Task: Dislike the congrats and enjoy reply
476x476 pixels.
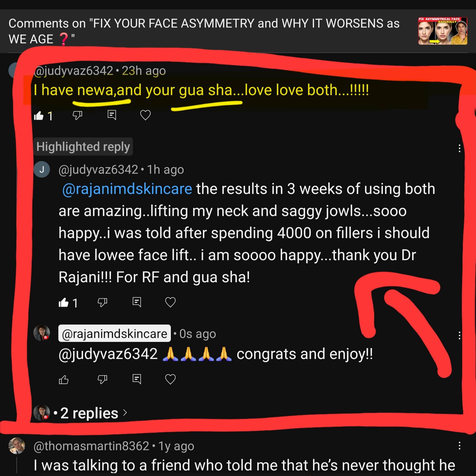Action: coord(102,380)
